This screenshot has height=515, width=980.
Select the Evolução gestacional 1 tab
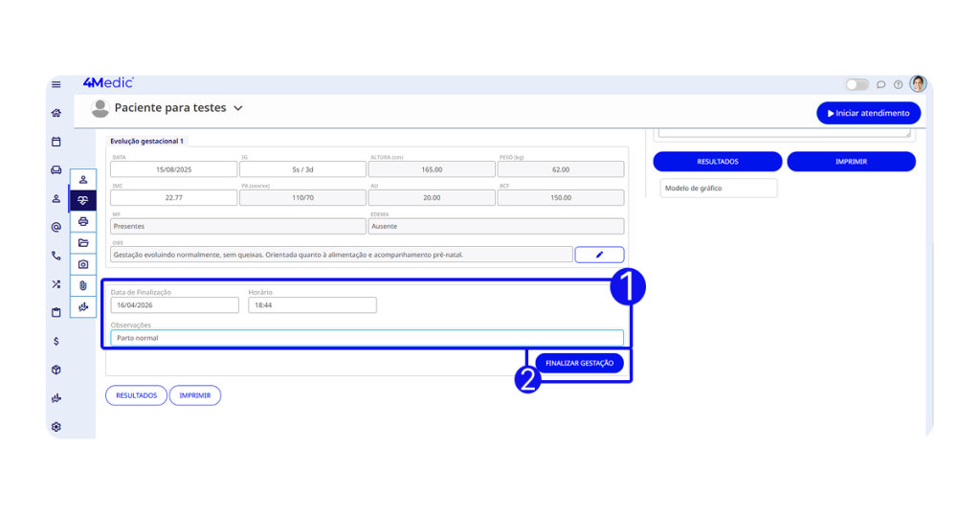tap(146, 141)
